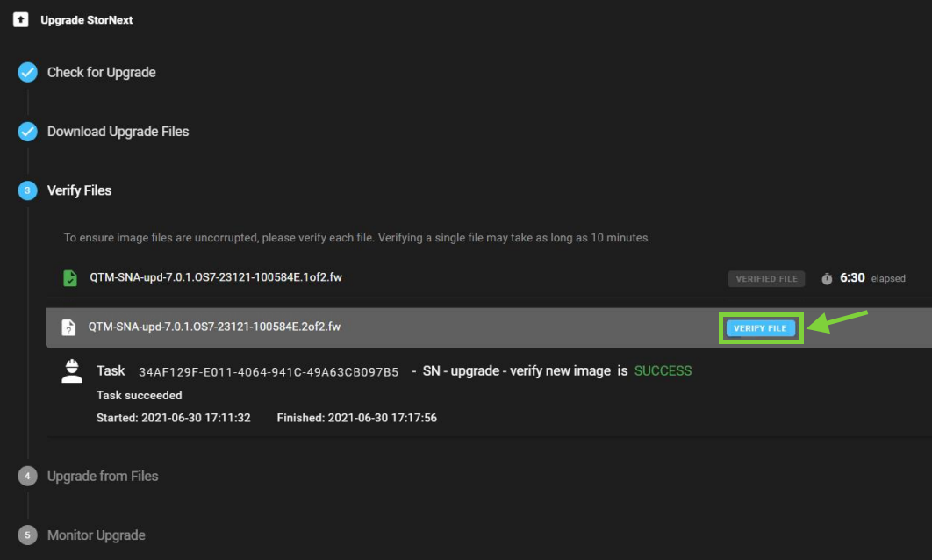Viewport: 932px width, 560px height.
Task: Click the blue VERIFY FILE button
Action: click(760, 328)
